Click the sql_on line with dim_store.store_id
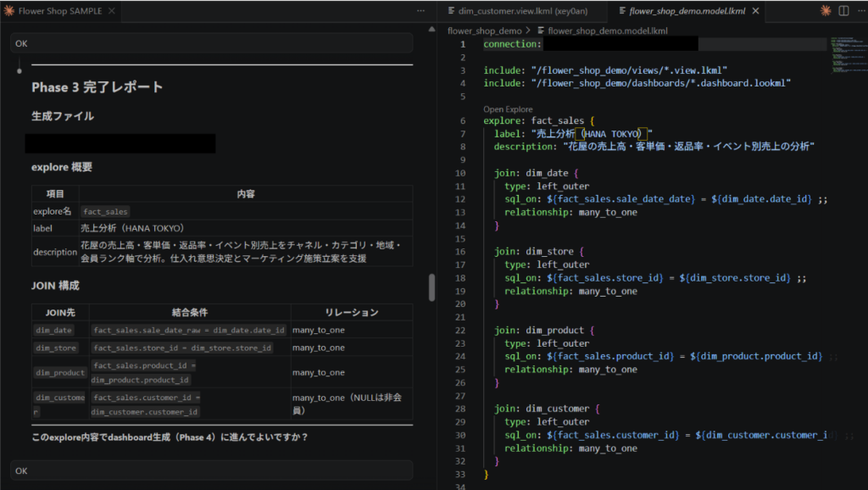Screen dimensions: 868x490 (x=655, y=278)
